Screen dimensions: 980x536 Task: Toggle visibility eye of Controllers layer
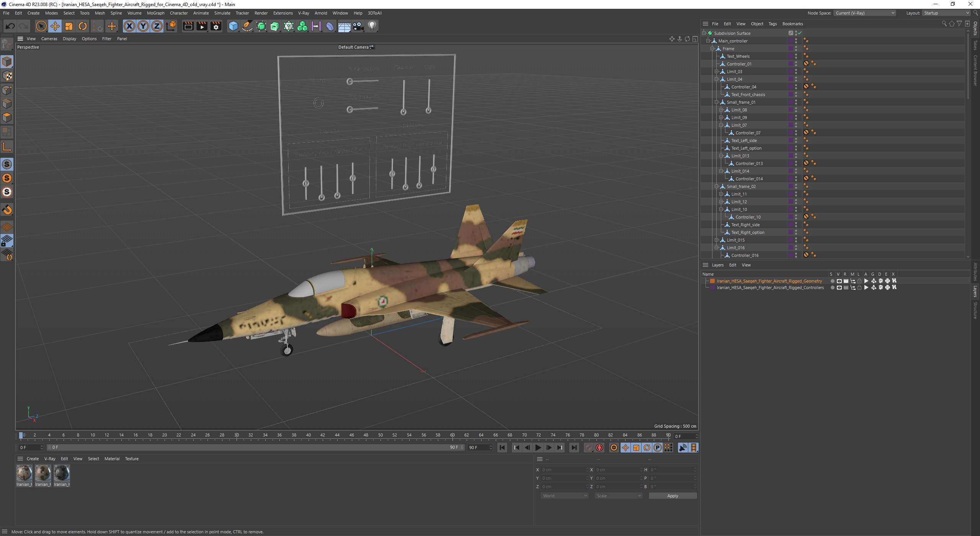click(839, 288)
